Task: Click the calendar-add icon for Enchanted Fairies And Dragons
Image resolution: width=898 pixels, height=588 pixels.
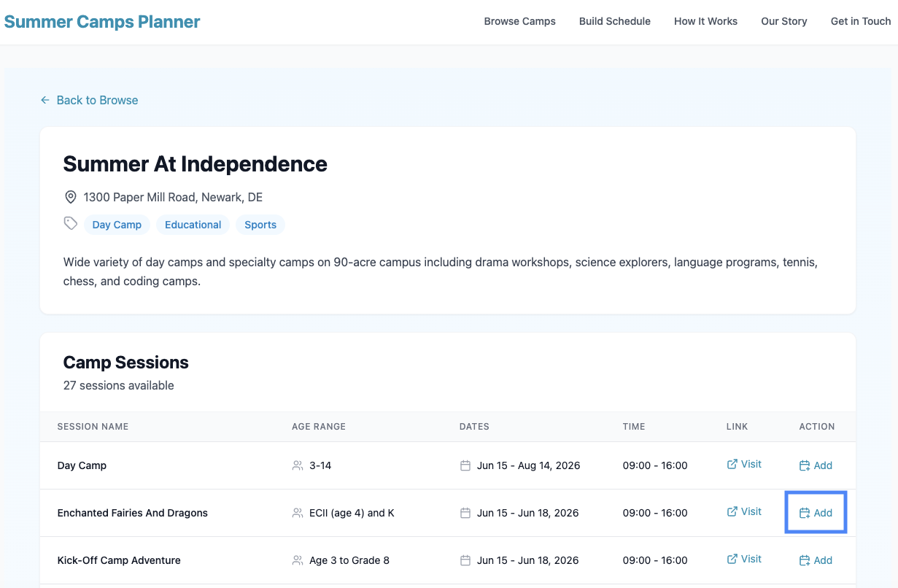Action: pyautogui.click(x=804, y=512)
